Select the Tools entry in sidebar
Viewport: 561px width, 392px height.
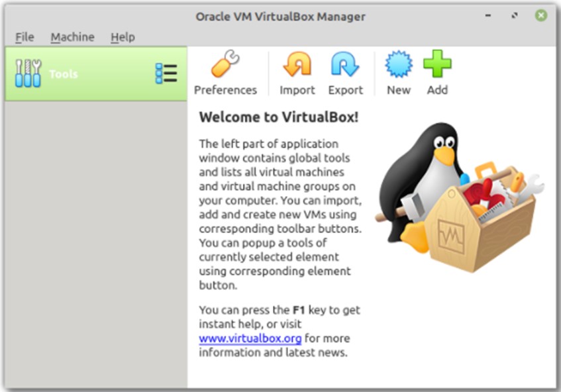tap(96, 73)
